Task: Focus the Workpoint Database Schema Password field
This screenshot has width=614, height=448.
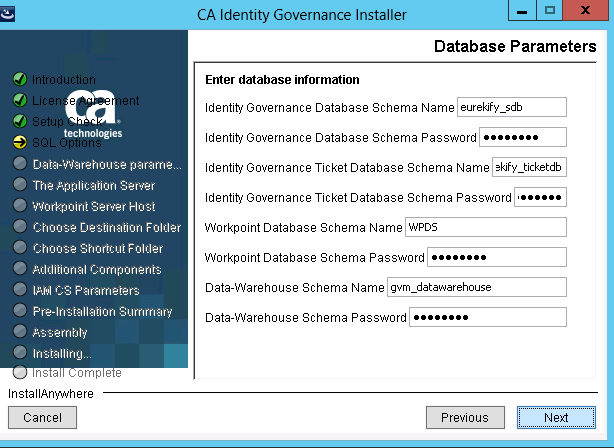Action: [497, 257]
